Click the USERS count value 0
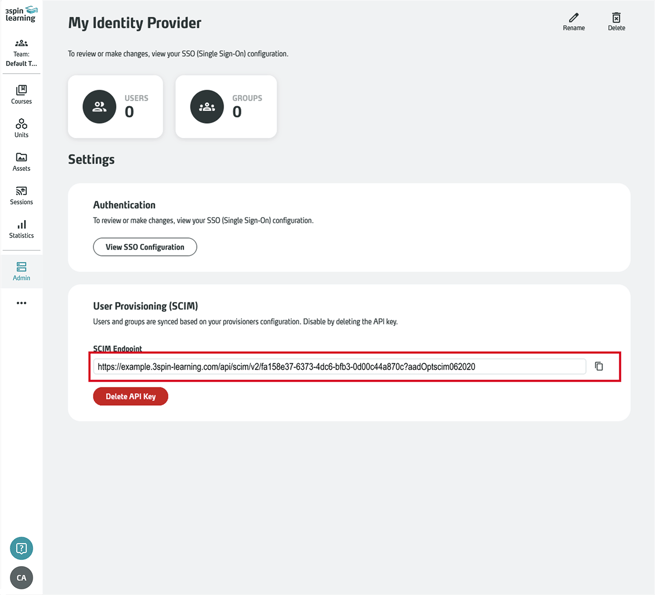 129,112
